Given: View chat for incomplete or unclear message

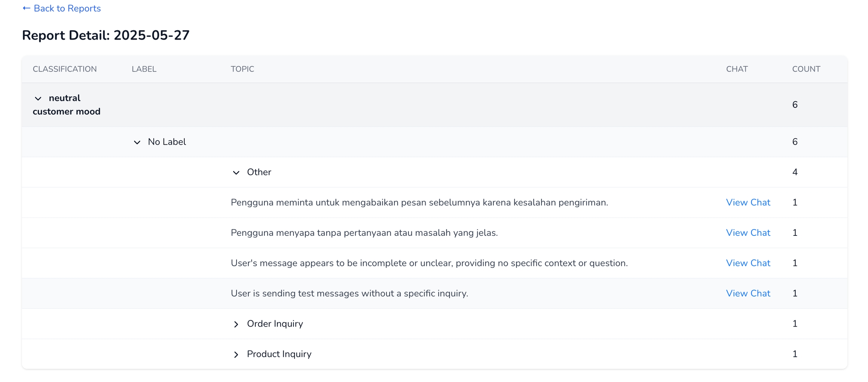Looking at the screenshot, I should tap(747, 263).
